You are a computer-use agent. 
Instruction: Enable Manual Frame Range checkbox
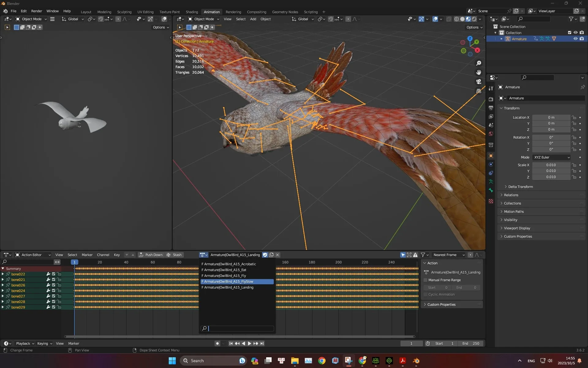[x=425, y=280]
